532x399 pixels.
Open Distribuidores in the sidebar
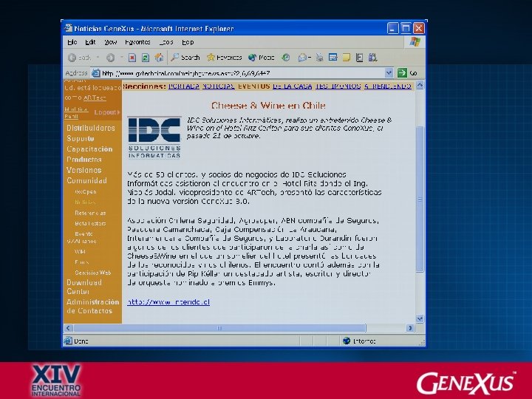click(x=91, y=128)
